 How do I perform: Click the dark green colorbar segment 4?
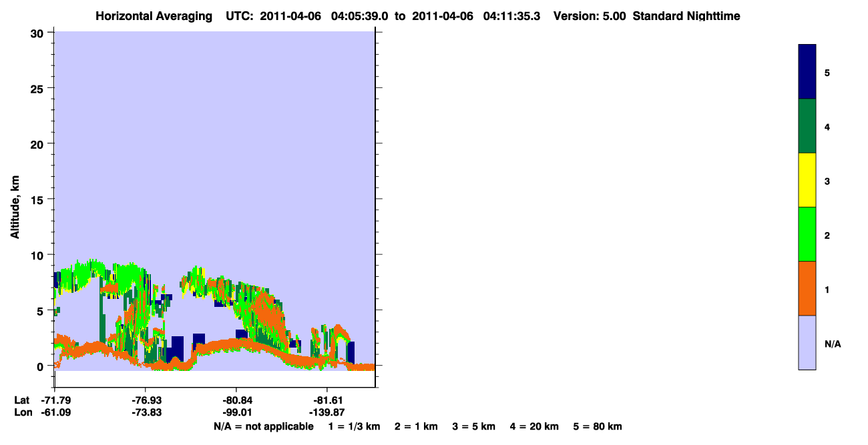click(x=807, y=126)
